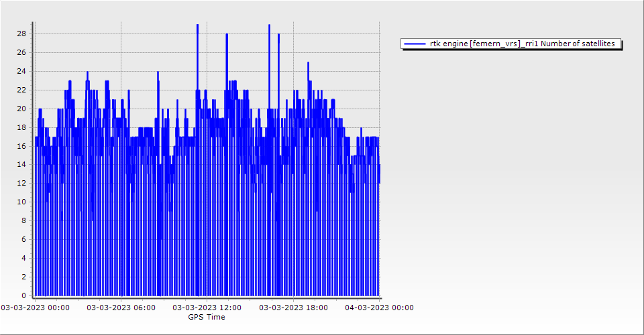Click the y-axis label 28
Screen dimensions: 644x335
tap(22, 33)
